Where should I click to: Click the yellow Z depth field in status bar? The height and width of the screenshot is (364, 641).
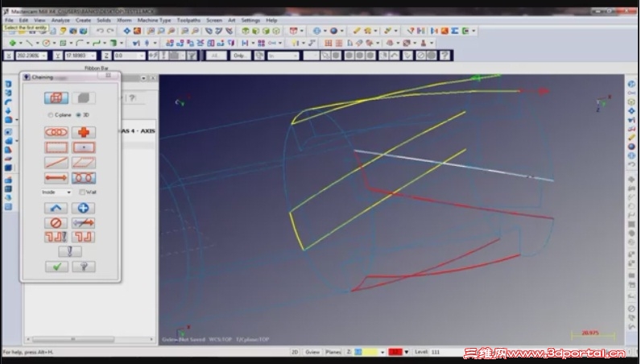coord(366,352)
